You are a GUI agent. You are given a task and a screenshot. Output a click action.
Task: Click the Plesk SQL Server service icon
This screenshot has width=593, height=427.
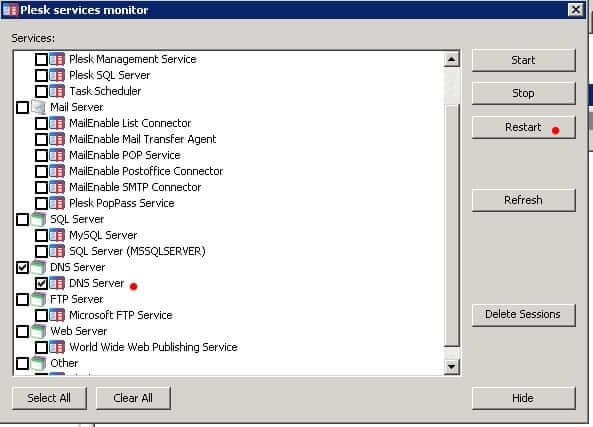[57, 75]
